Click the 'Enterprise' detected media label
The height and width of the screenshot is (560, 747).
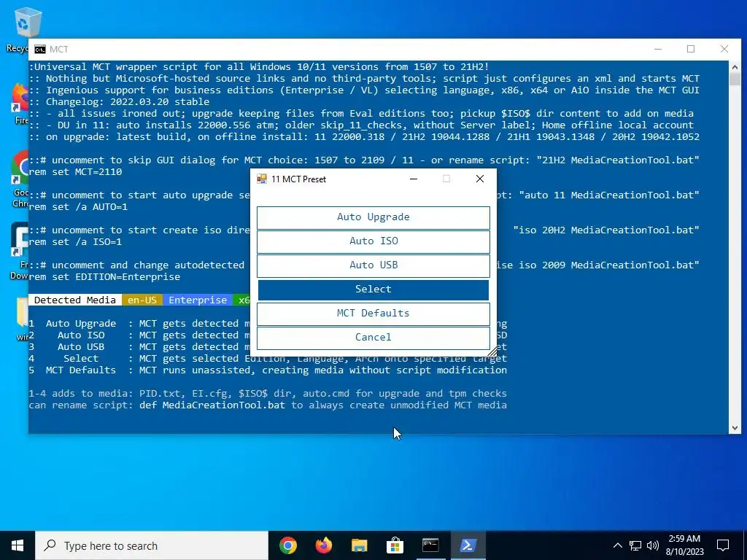click(x=198, y=300)
